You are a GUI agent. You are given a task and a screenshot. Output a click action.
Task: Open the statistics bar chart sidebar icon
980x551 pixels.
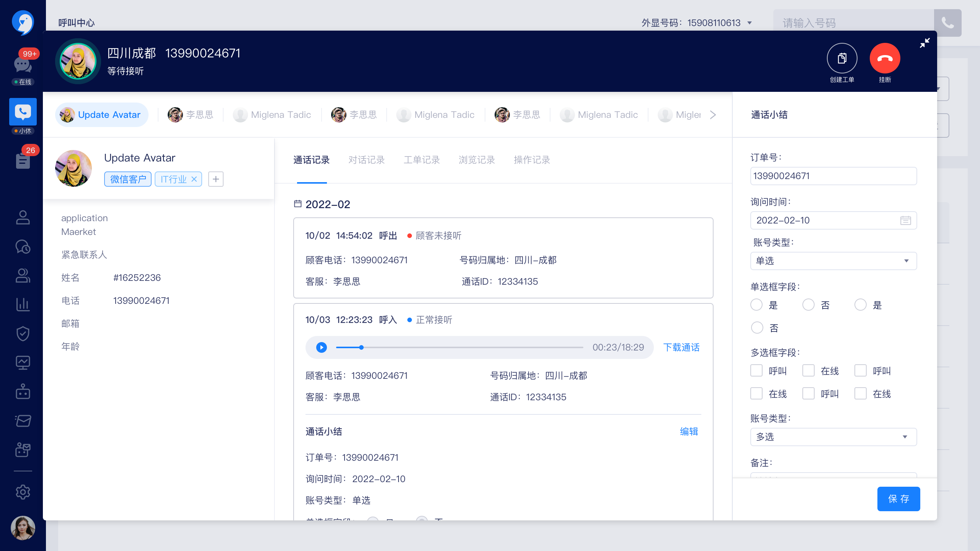point(23,304)
